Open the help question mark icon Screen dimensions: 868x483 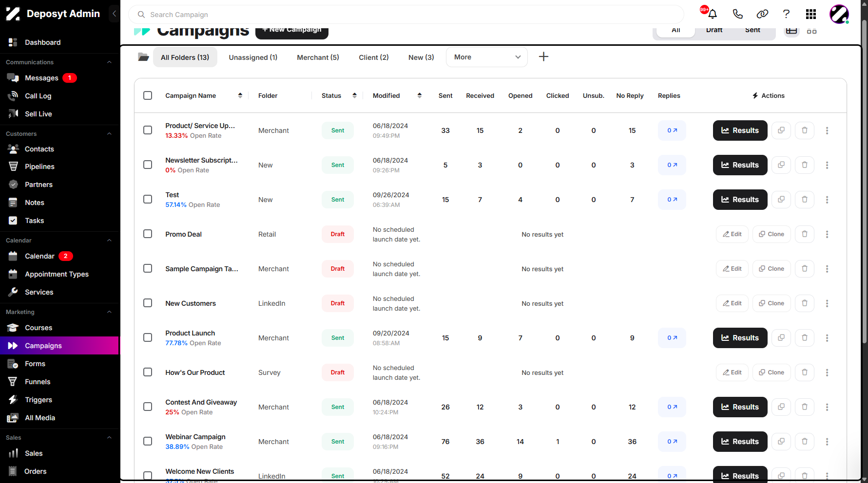point(786,14)
